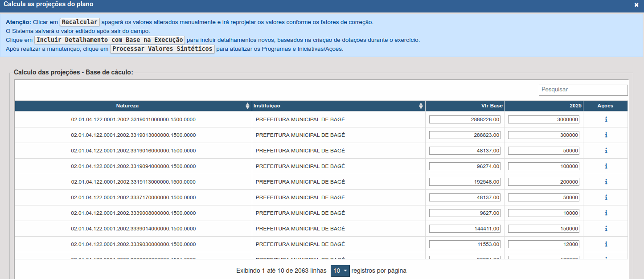Screen dimensions: 644x279
Task: Open the registros por página dropdown
Action: [x=340, y=271]
